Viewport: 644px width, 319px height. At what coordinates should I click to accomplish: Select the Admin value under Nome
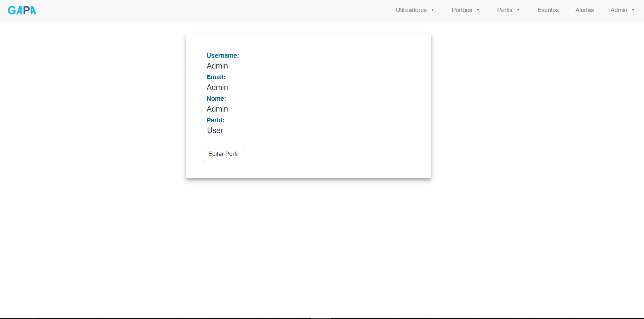pyautogui.click(x=217, y=109)
